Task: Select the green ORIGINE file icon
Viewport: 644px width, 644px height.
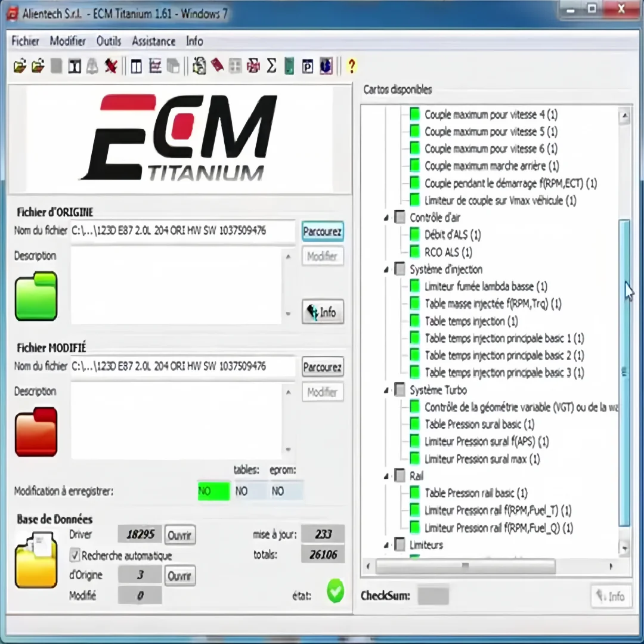Action: coord(36,296)
